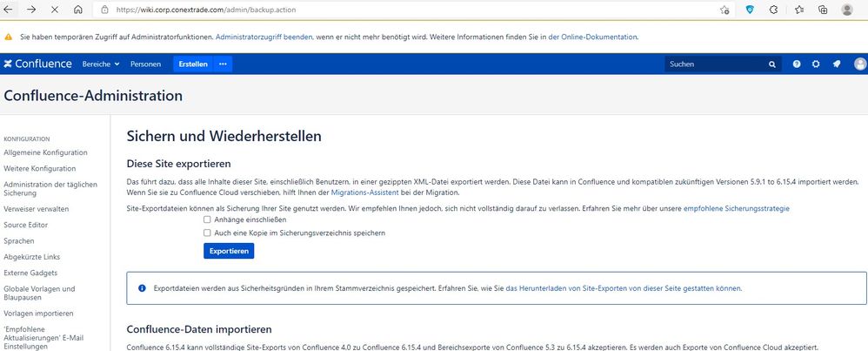Check 'Auch eine Kopie im Sicherungsverzeichnis speichern'
The image size is (868, 351).
[x=207, y=233]
